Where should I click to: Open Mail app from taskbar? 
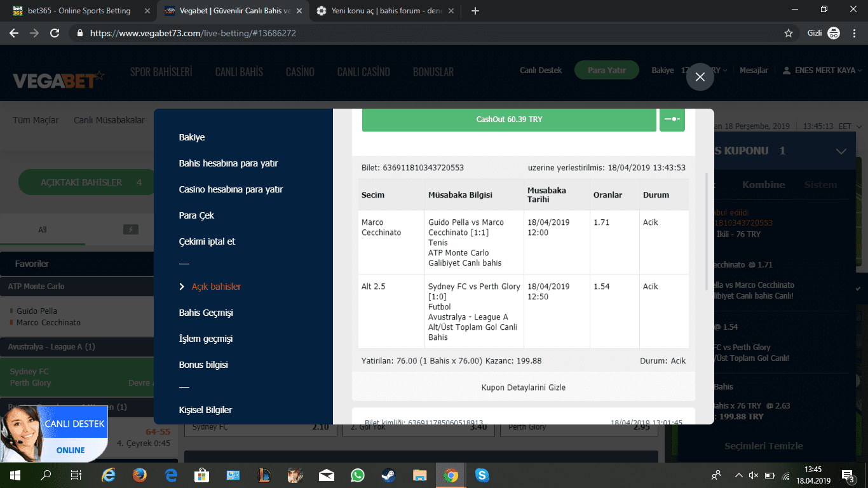click(327, 475)
